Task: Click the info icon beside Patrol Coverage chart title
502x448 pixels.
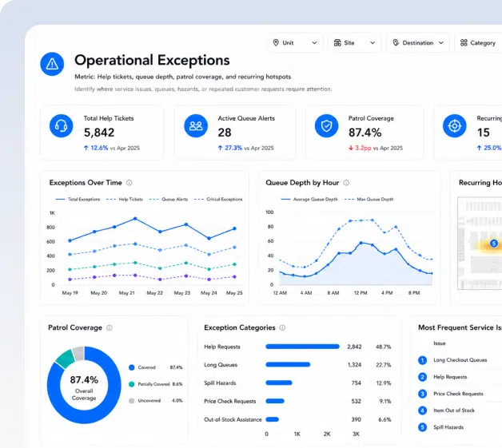Action: pos(110,327)
